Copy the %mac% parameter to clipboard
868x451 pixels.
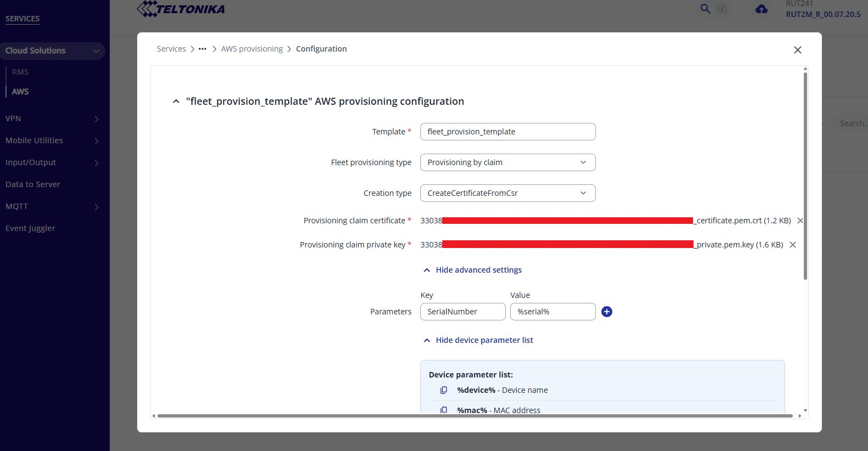(443, 410)
